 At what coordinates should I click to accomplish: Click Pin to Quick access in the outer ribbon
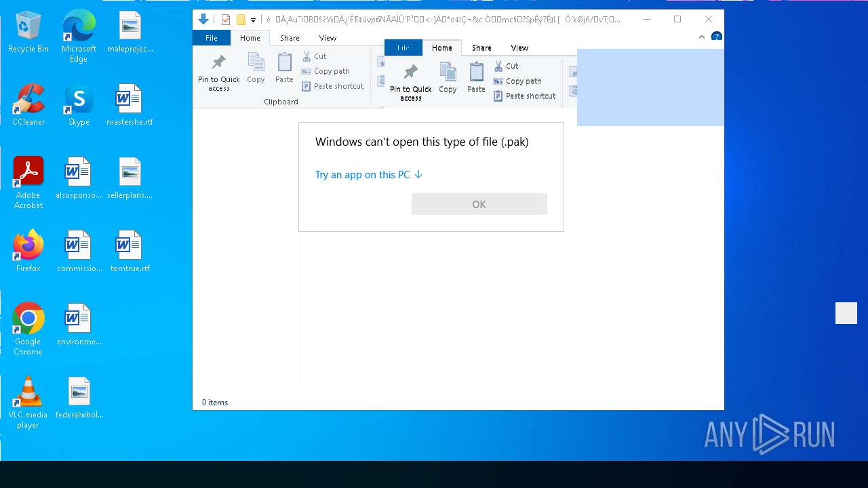tap(218, 73)
